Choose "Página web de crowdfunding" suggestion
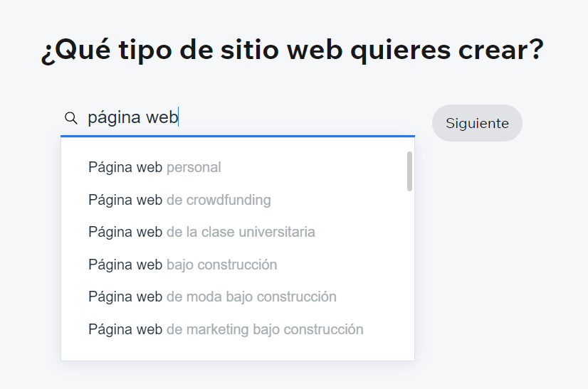 coord(179,200)
